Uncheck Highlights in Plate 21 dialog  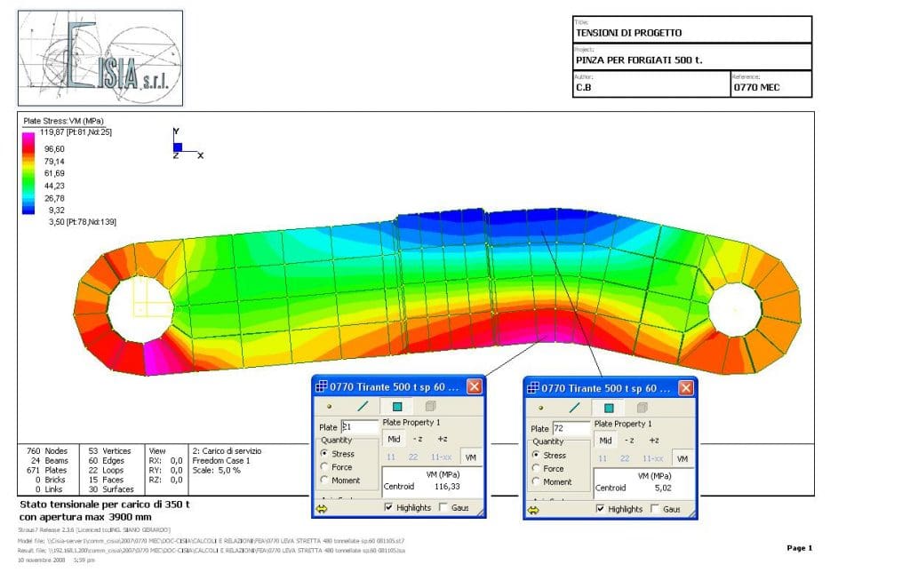pyautogui.click(x=389, y=508)
